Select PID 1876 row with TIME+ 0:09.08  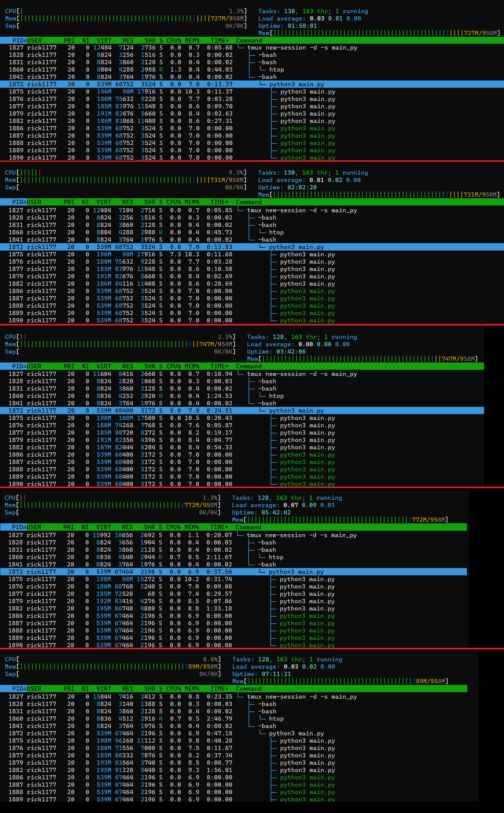point(233,587)
